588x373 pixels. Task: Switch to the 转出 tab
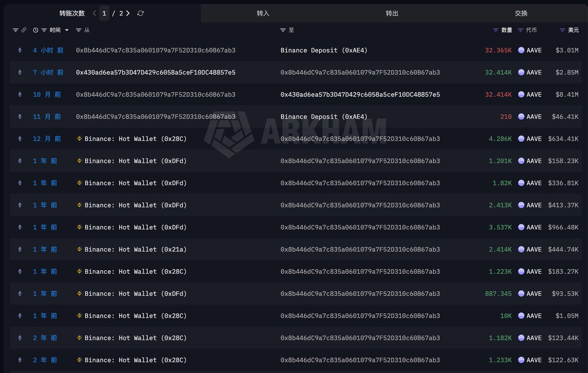point(392,13)
